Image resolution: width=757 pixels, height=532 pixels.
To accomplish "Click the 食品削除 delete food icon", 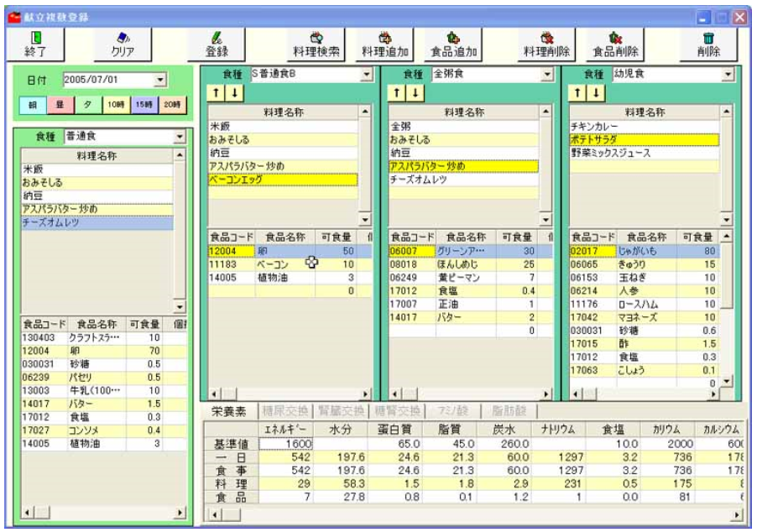I will (x=615, y=39).
